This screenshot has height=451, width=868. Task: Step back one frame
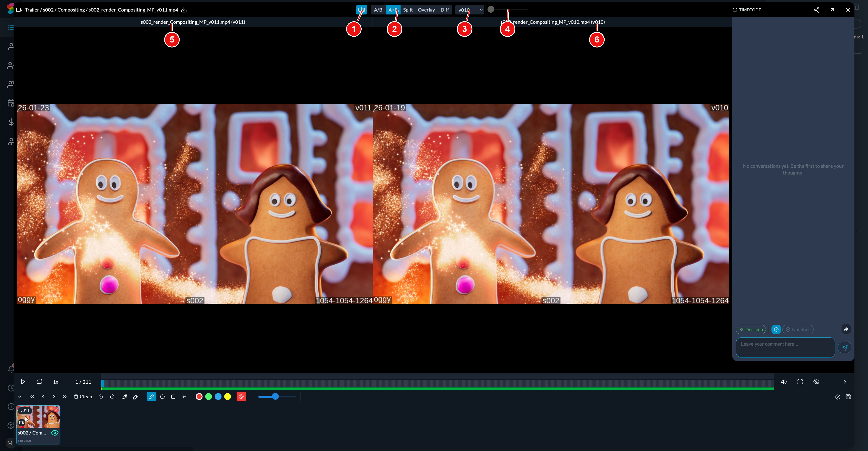[x=43, y=397]
